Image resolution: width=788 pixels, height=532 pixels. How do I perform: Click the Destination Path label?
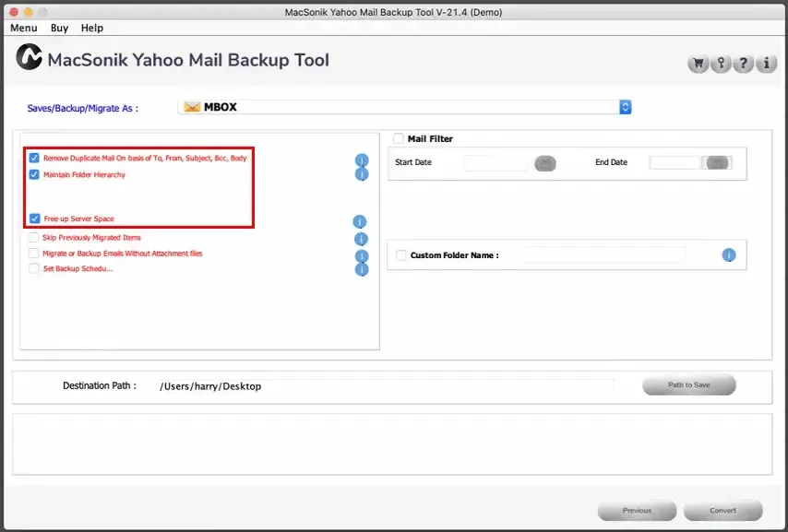click(x=100, y=385)
